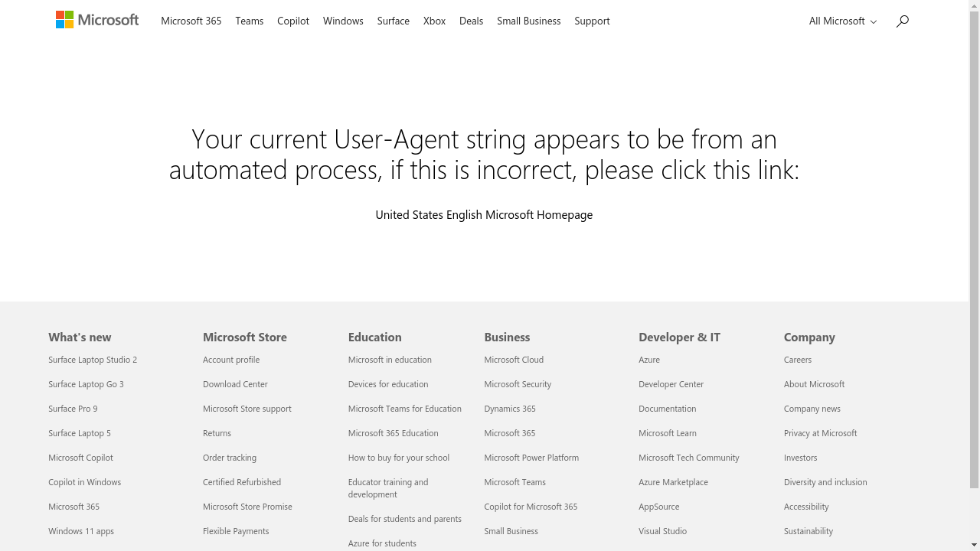
Task: Click the Support navigation link
Action: point(592,21)
